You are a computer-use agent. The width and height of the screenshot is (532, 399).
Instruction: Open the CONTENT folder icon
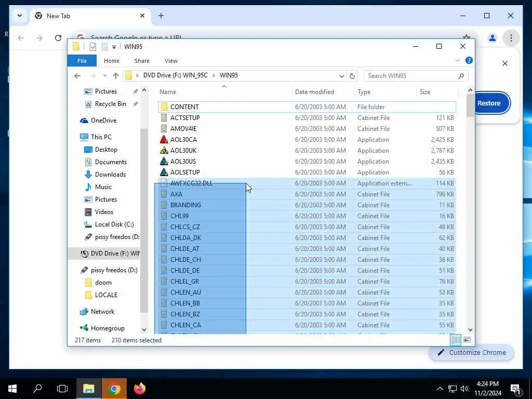click(164, 107)
